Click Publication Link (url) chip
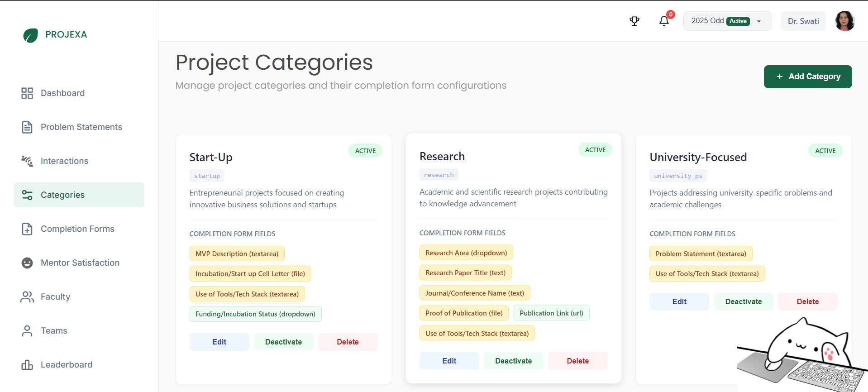 [x=551, y=313]
